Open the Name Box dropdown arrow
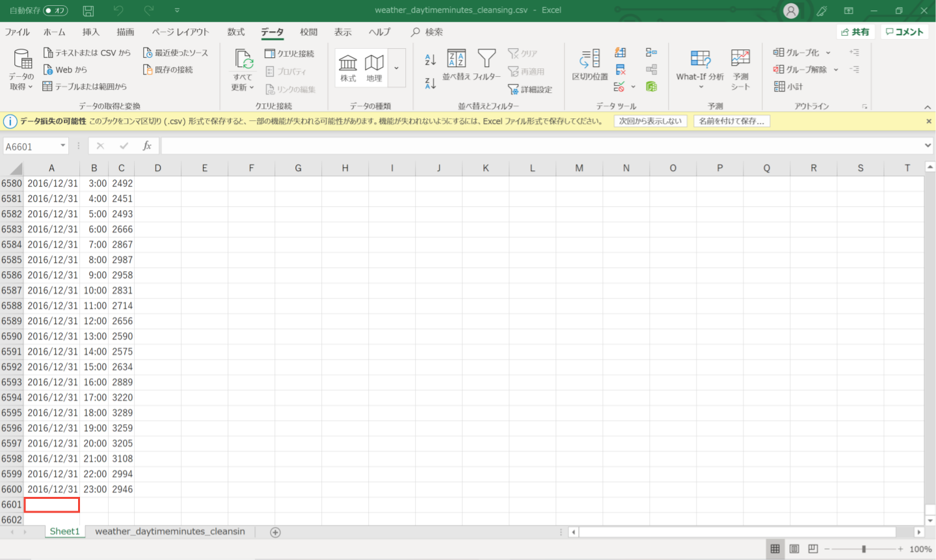The width and height of the screenshot is (936, 560). tap(63, 146)
